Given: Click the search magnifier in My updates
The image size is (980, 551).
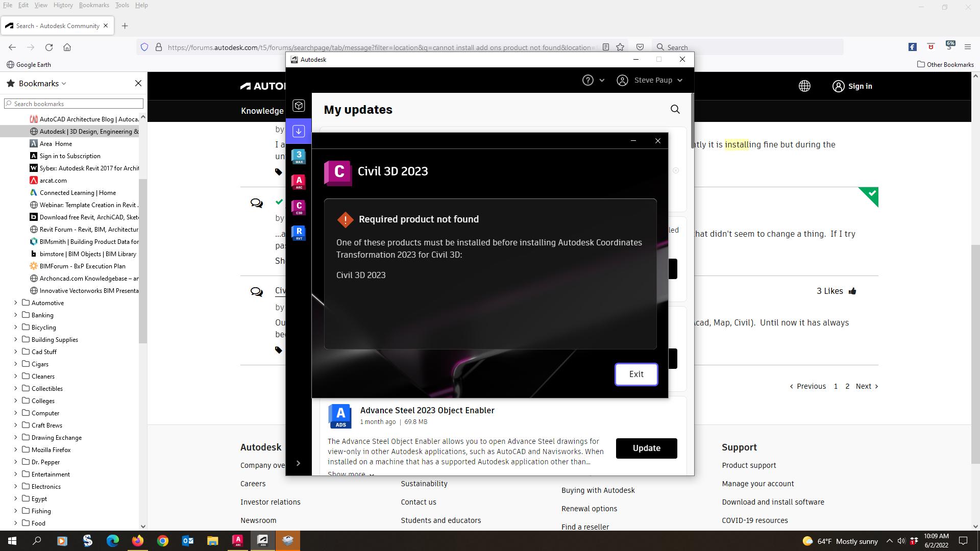Looking at the screenshot, I should point(675,109).
